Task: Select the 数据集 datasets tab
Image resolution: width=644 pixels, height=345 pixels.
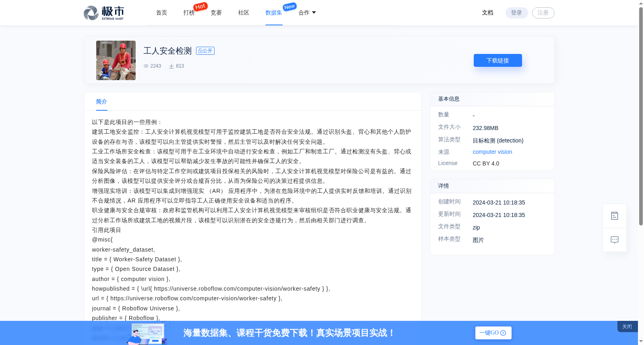Action: [x=274, y=13]
